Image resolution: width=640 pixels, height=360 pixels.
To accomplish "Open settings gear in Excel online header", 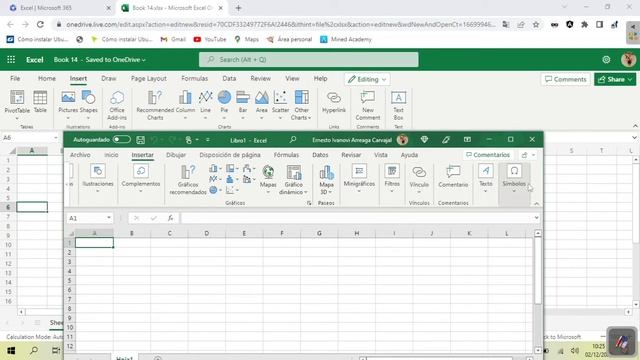I will 606,60.
